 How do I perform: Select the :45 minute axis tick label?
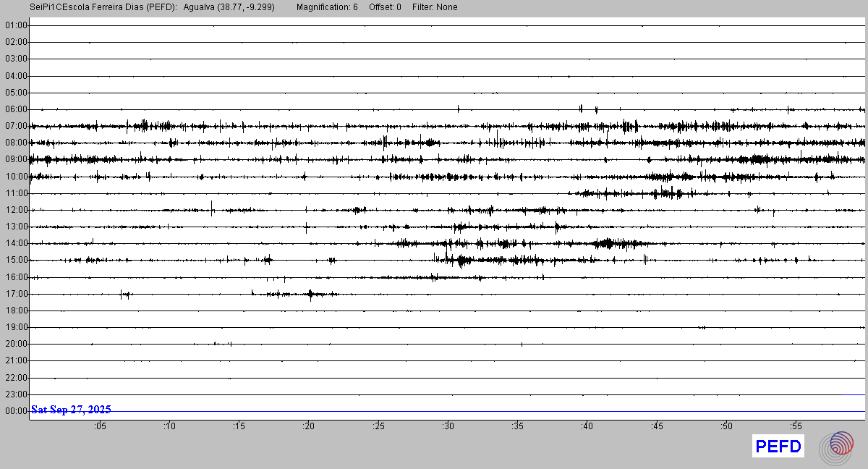(657, 426)
